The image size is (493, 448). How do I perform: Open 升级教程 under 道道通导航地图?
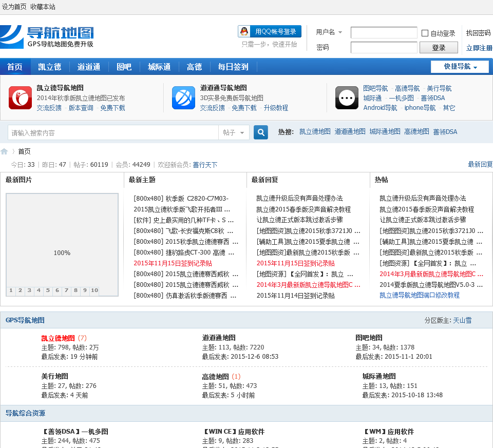pos(276,108)
